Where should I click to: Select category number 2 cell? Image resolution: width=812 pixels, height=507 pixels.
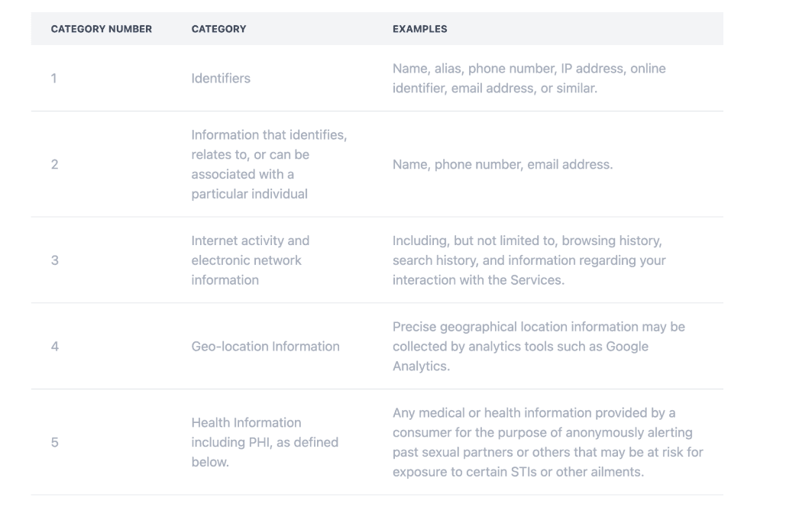click(x=54, y=164)
